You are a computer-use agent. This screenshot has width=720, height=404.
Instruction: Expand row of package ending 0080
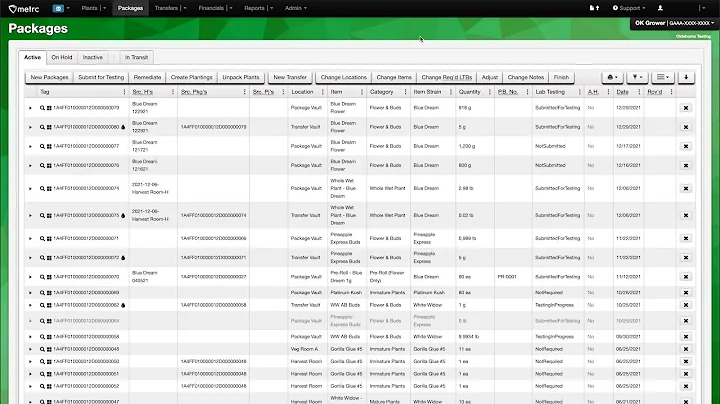point(30,127)
